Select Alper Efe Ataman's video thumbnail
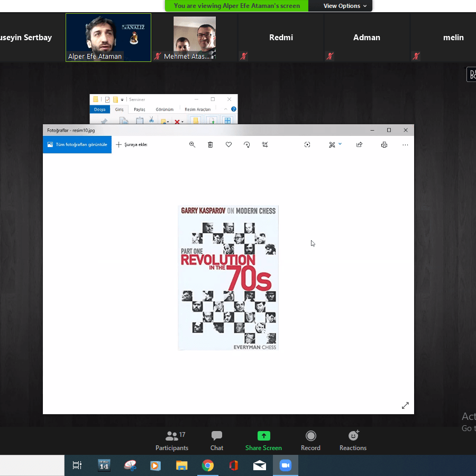 tap(108, 37)
